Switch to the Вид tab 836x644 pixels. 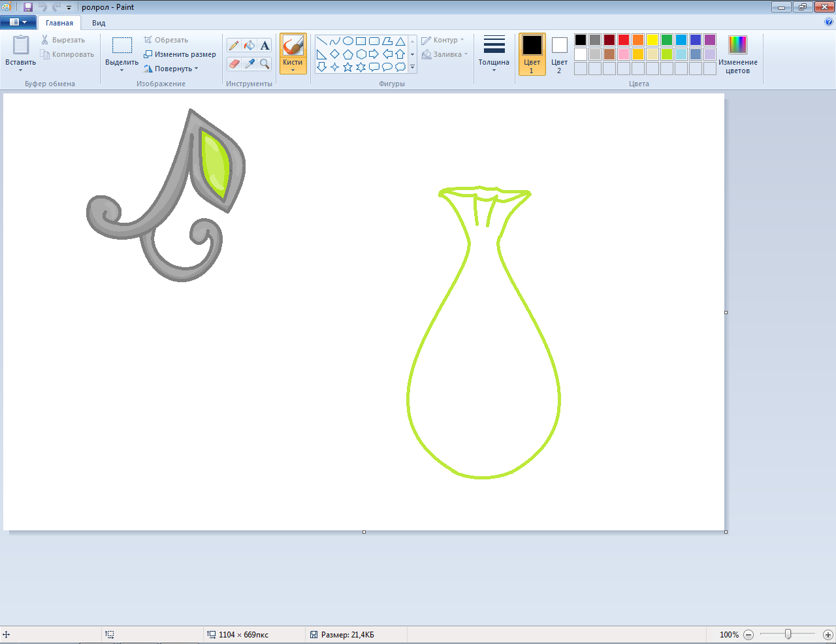click(99, 23)
